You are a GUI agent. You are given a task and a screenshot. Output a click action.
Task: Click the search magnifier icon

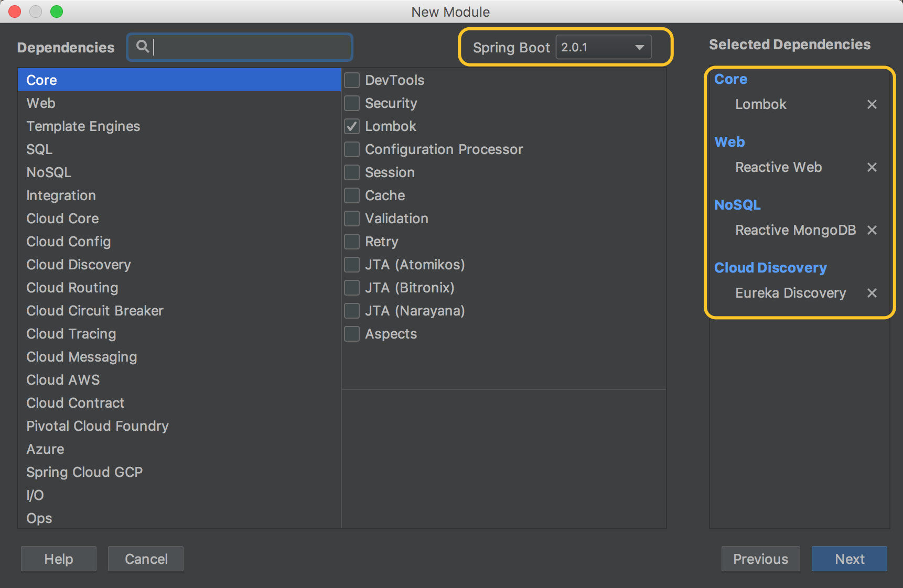point(142,47)
